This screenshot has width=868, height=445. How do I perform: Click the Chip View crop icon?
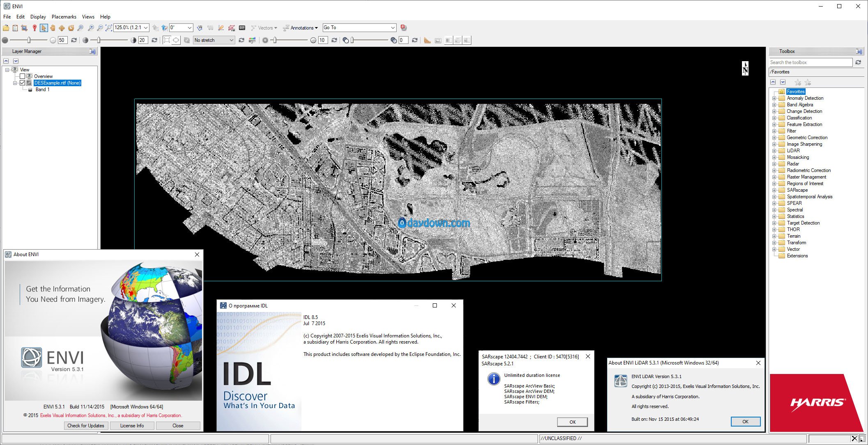pos(24,28)
